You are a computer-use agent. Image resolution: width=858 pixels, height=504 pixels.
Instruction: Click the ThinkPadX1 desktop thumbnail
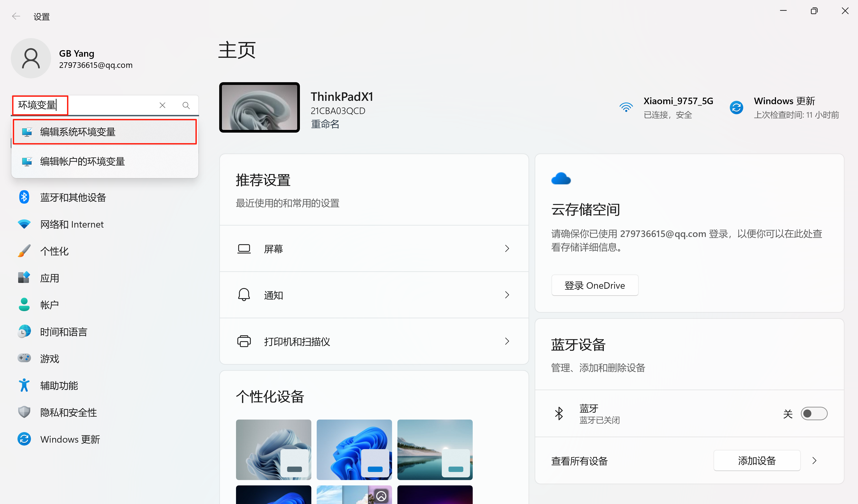click(x=260, y=107)
